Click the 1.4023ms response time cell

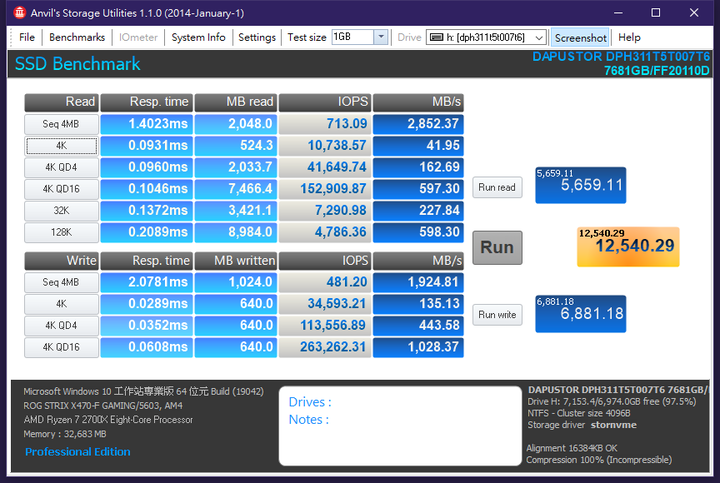click(146, 124)
